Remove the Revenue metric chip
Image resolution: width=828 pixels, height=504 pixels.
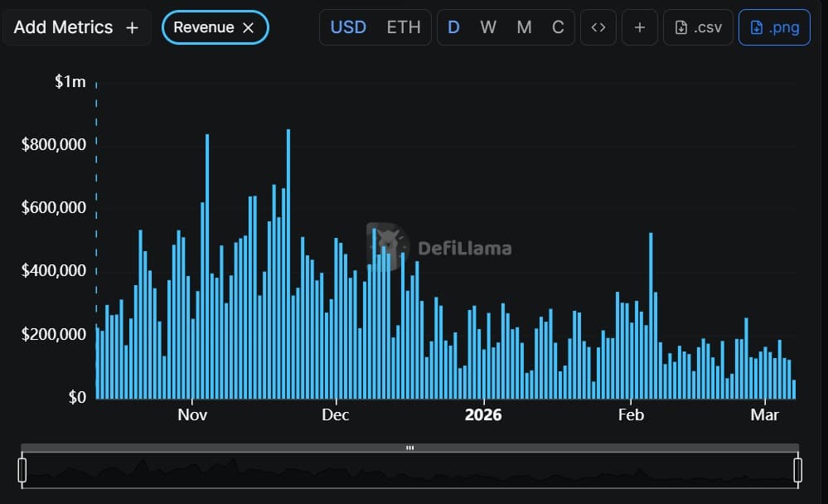coord(247,27)
